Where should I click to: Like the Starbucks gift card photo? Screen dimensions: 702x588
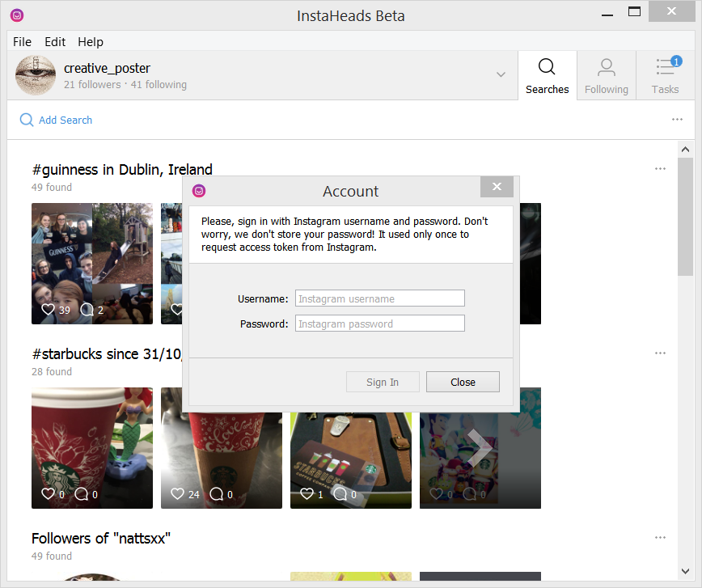[307, 494]
